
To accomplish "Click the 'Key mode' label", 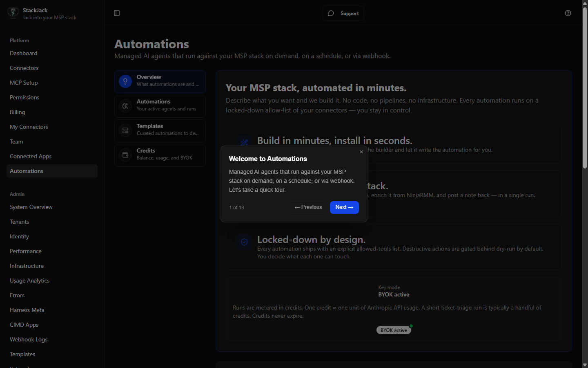I will pyautogui.click(x=389, y=287).
